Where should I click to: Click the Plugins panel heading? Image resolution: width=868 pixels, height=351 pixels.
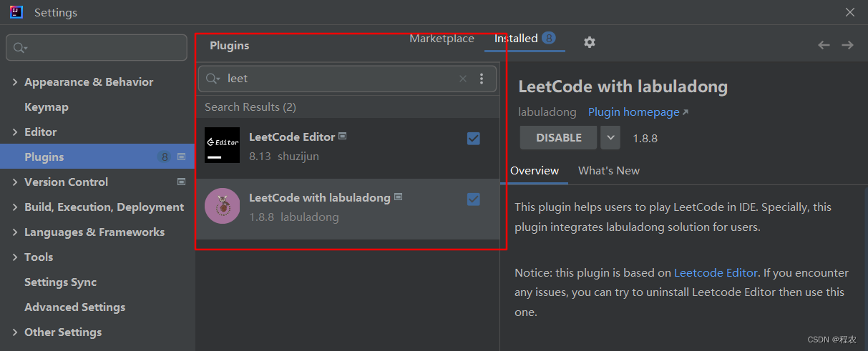pyautogui.click(x=230, y=46)
